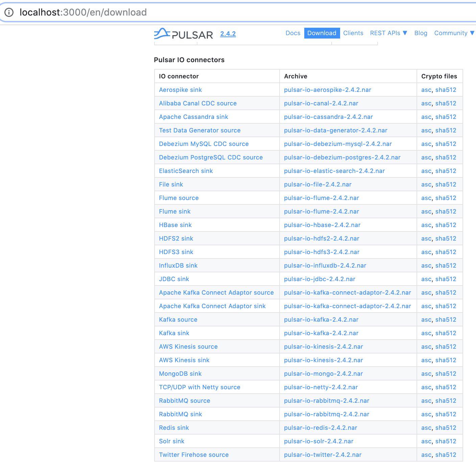This screenshot has height=467, width=476.
Task: Open Apache Kafka Connect Adaptor source link
Action: coord(216,293)
